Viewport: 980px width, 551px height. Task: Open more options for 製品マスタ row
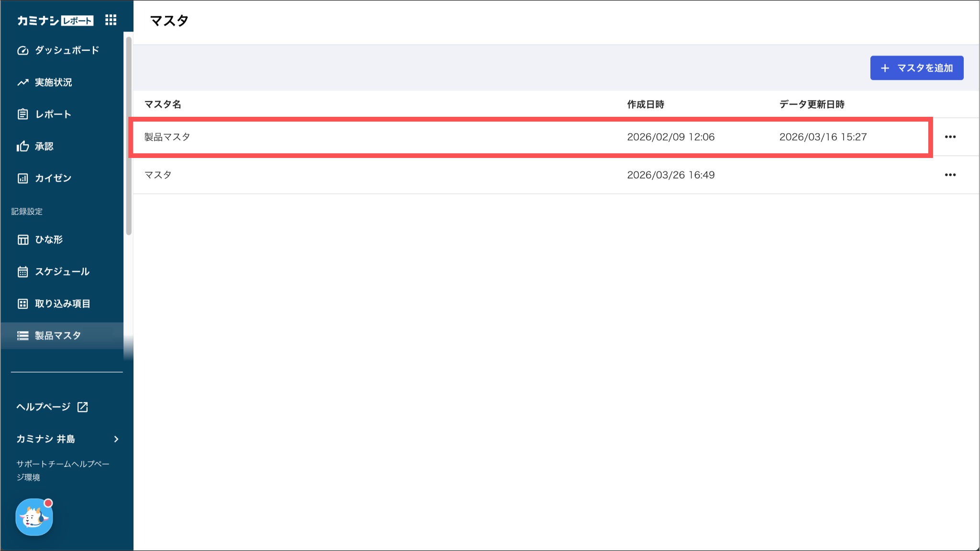pyautogui.click(x=950, y=137)
